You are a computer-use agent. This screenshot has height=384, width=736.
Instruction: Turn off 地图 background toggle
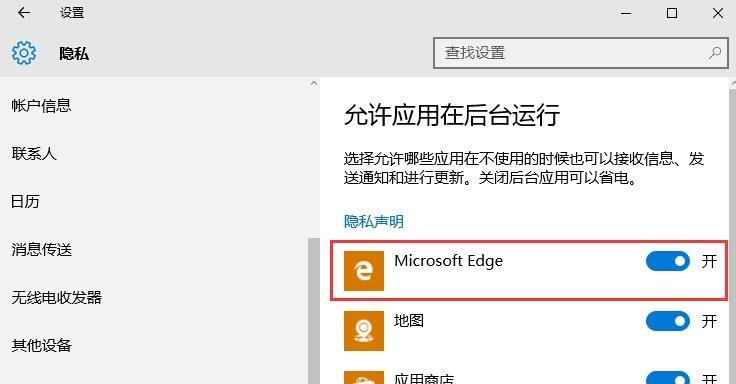667,321
